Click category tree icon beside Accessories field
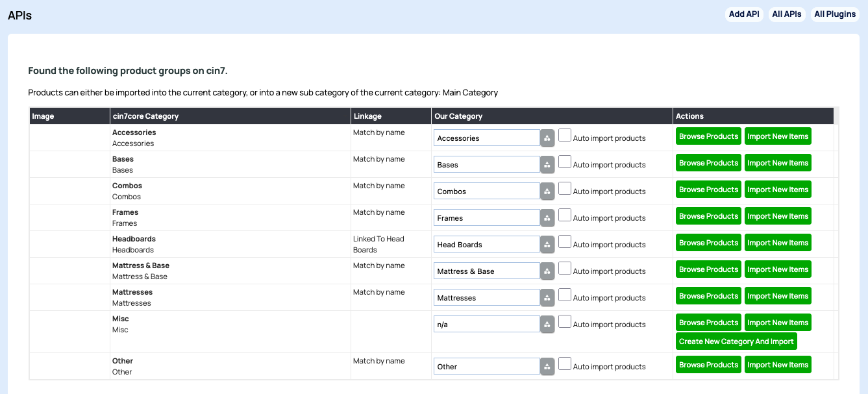 (547, 138)
